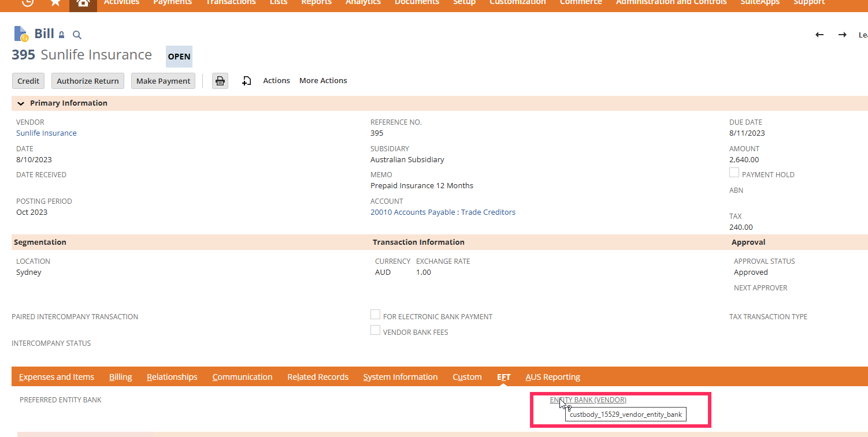The image size is (868, 437).
Task: Open the AUS Reporting tab
Action: [552, 376]
